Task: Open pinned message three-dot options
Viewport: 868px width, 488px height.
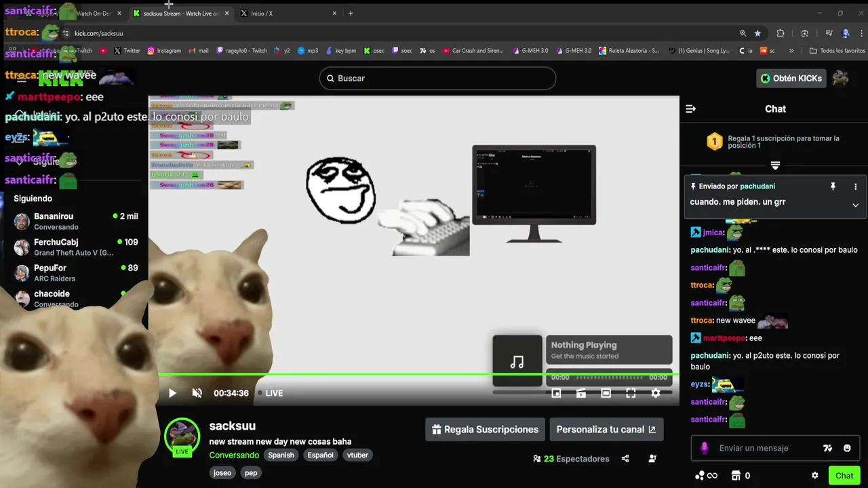Action: pyautogui.click(x=855, y=186)
